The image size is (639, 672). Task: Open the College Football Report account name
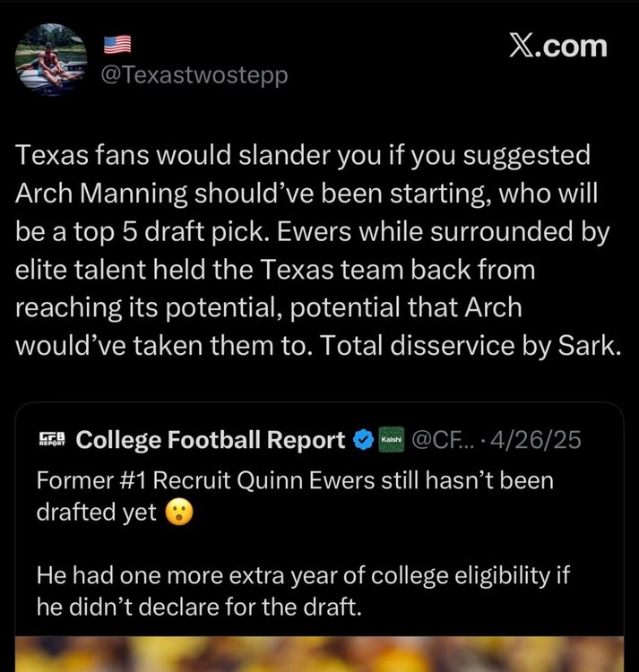click(x=211, y=440)
